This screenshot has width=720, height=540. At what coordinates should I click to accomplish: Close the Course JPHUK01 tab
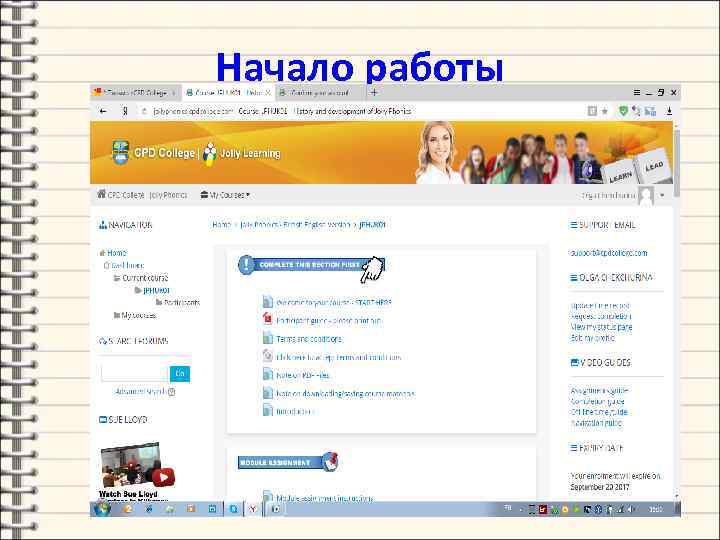[268, 93]
